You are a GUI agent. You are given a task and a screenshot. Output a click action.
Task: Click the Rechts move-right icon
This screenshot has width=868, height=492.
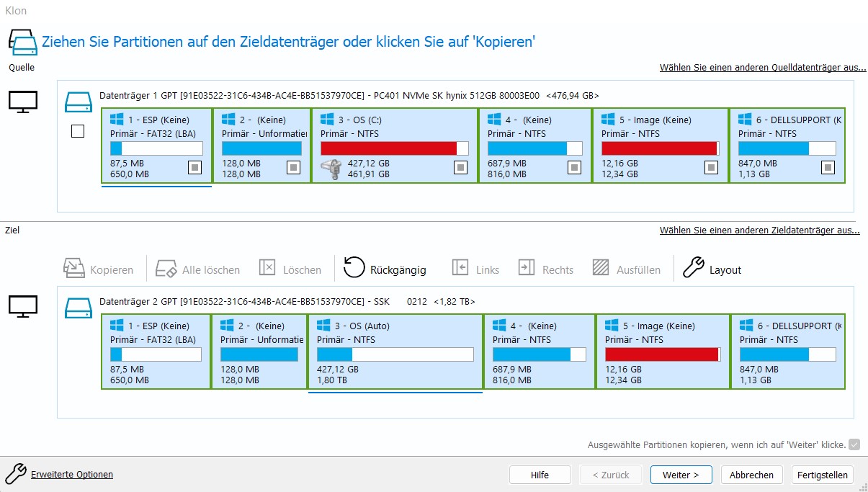pyautogui.click(x=527, y=268)
